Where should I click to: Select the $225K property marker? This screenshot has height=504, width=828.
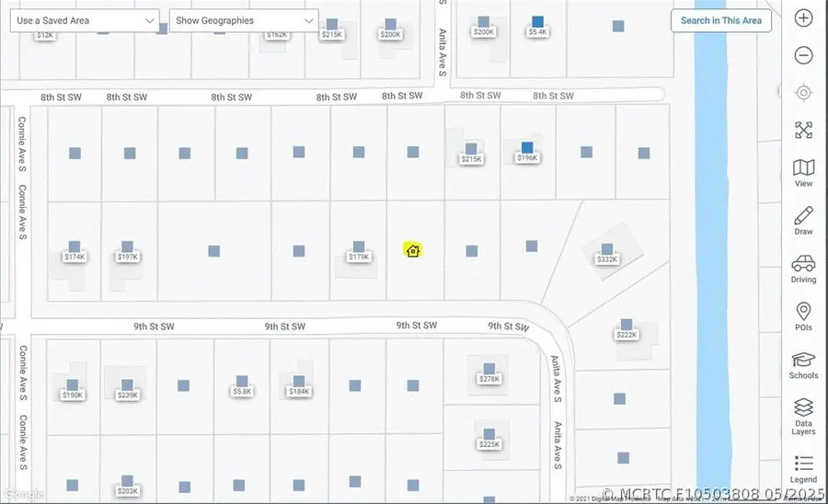(x=489, y=439)
